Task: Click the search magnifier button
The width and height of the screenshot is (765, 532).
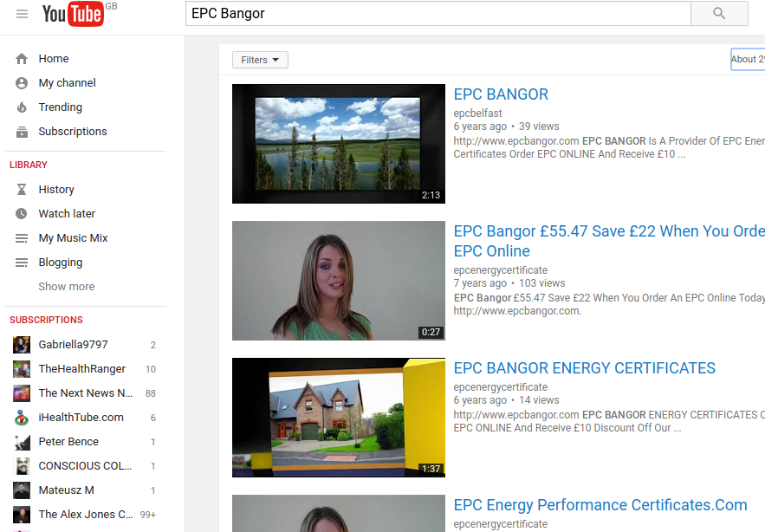Action: click(719, 13)
